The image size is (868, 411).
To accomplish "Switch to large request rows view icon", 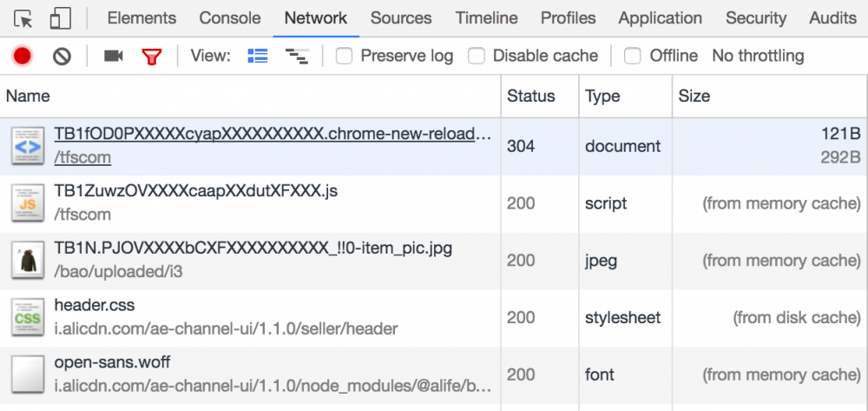I will (x=258, y=56).
